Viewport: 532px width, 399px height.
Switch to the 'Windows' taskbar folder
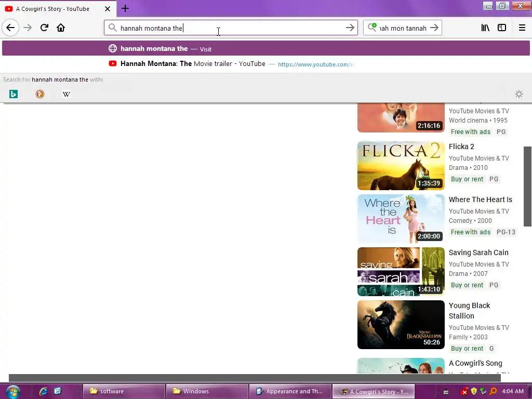pos(207,391)
